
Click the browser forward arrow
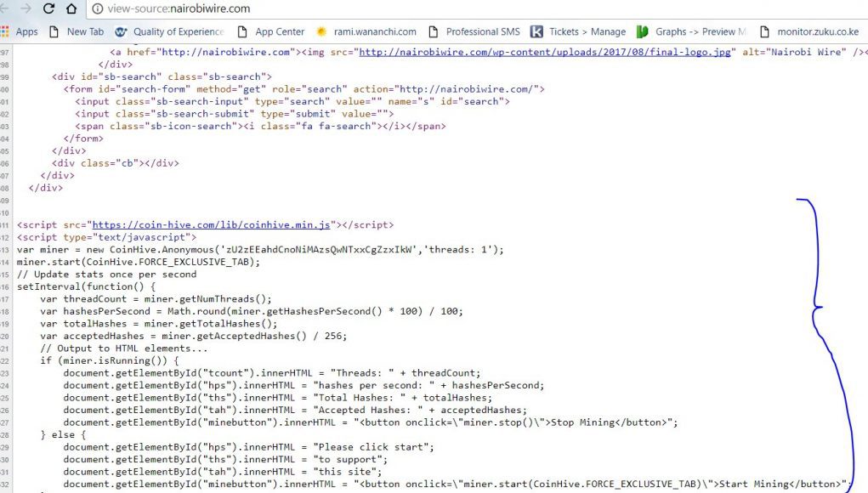26,8
